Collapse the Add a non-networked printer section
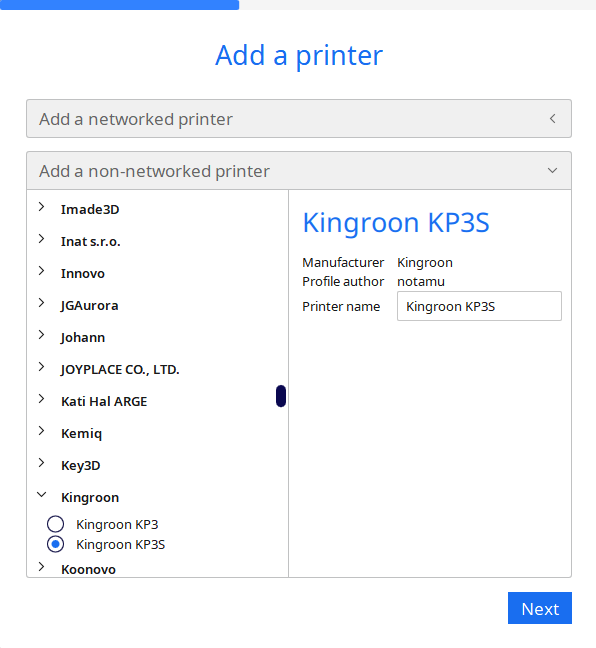Screen dimensions: 596x648 click(x=299, y=171)
